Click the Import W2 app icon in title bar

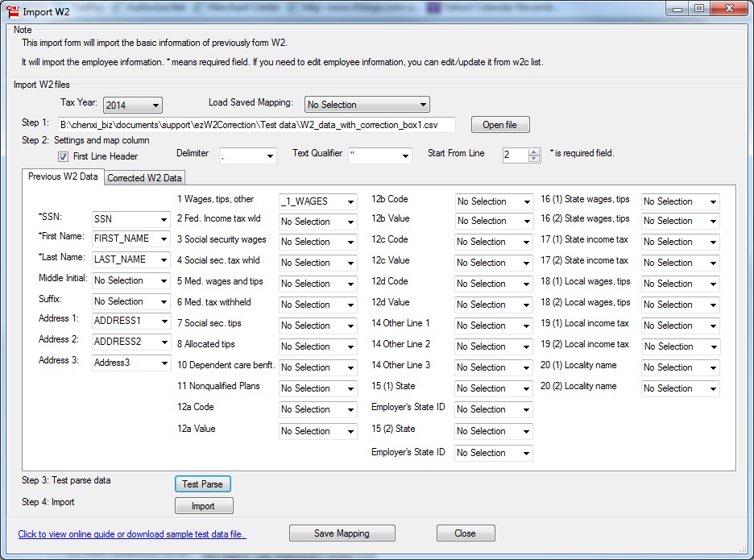12,11
